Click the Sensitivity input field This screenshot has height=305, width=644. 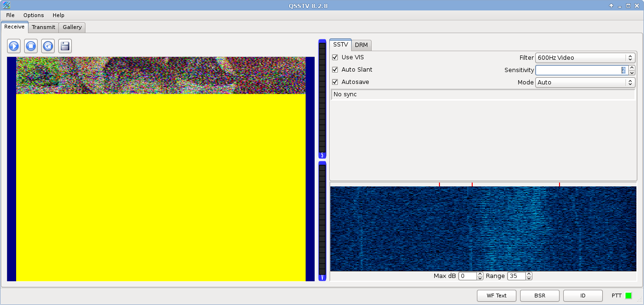click(579, 70)
